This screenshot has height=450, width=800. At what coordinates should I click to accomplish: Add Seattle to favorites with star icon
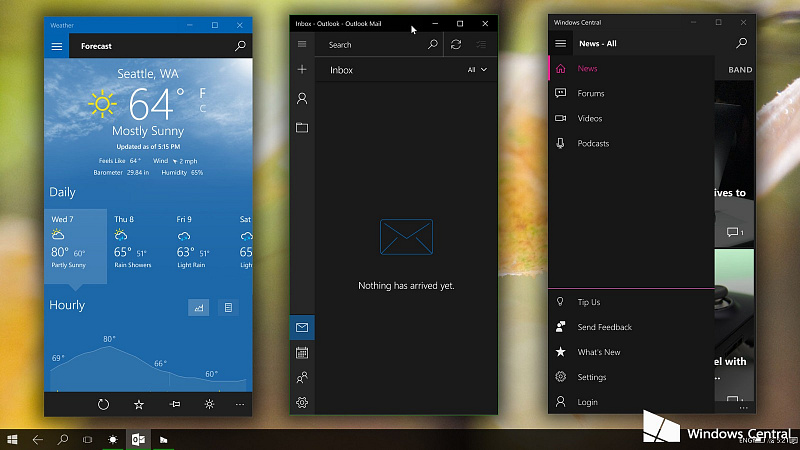point(139,405)
